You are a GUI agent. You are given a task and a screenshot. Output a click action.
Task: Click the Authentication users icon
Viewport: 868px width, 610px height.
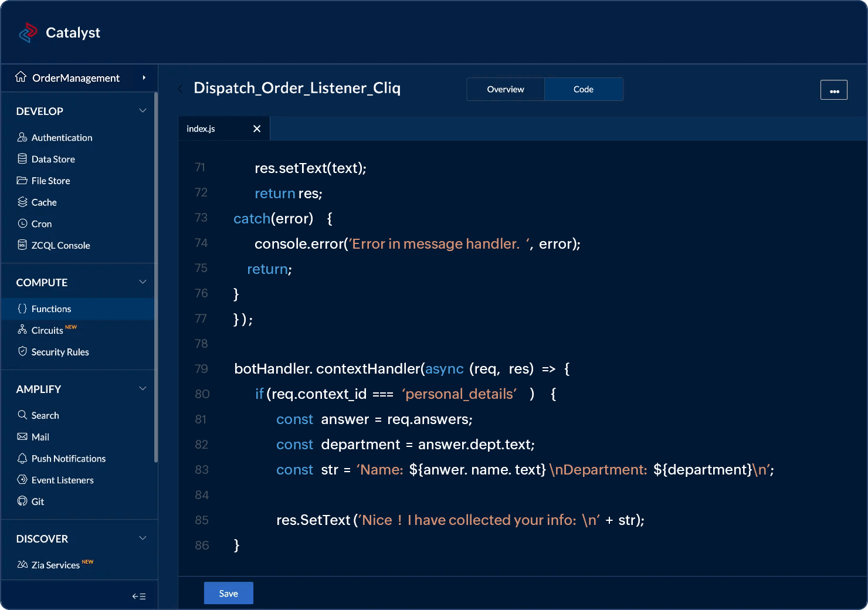pos(22,137)
